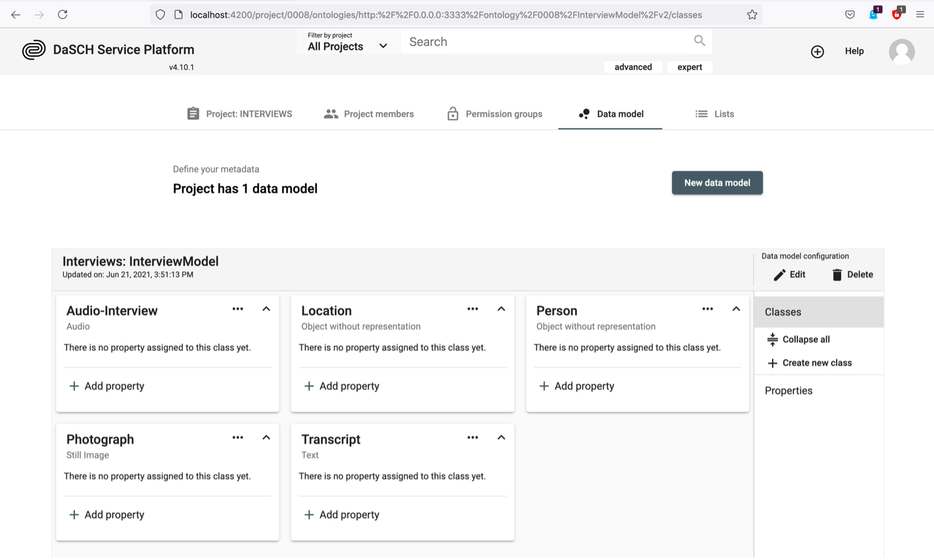934x560 pixels.
Task: Open the three-dot menu on the Transcript class
Action: point(473,437)
